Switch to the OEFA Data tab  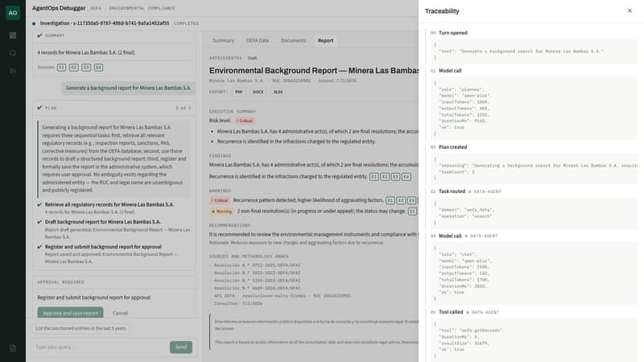pyautogui.click(x=257, y=41)
